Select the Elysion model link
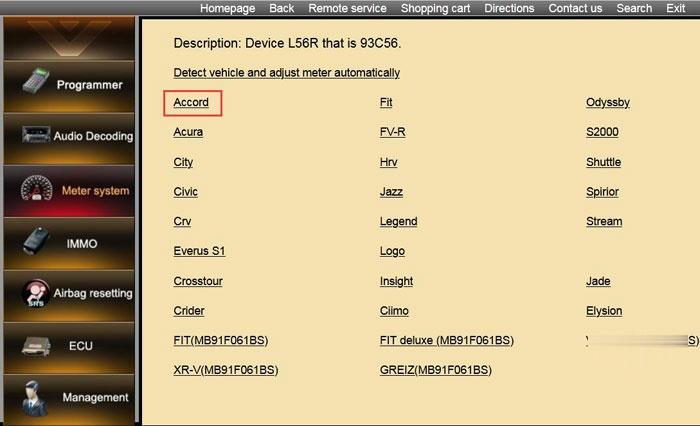Image resolution: width=700 pixels, height=426 pixels. pyautogui.click(x=604, y=311)
